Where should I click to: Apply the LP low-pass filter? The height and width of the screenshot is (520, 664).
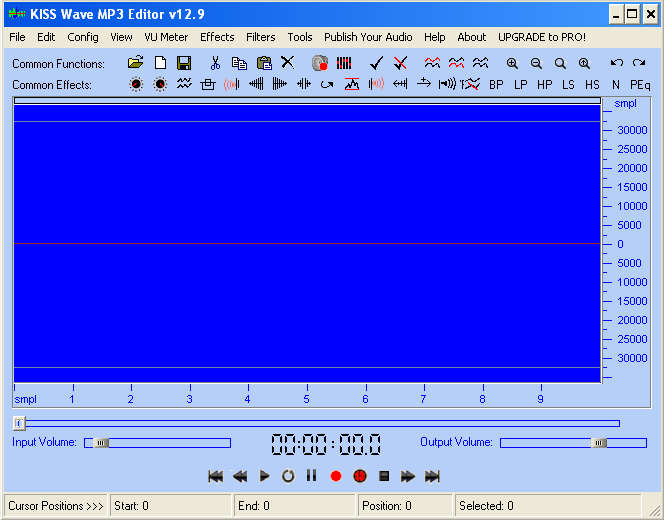tap(521, 85)
